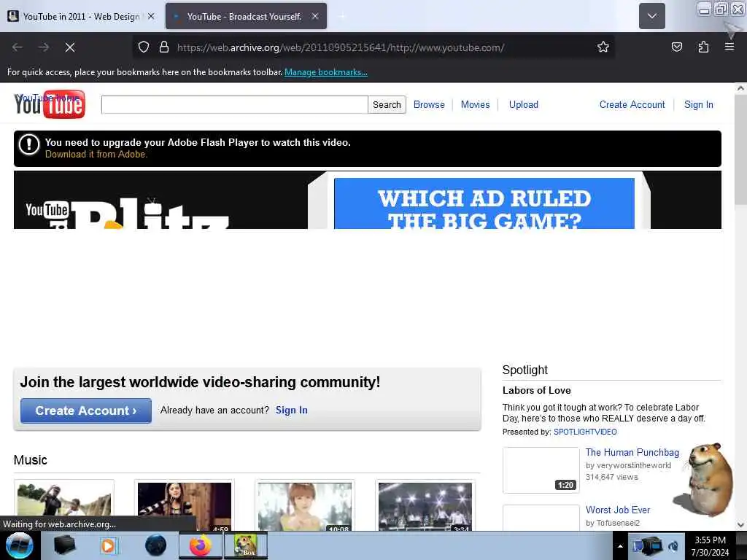
Task: Open the Movies link
Action: coord(475,105)
